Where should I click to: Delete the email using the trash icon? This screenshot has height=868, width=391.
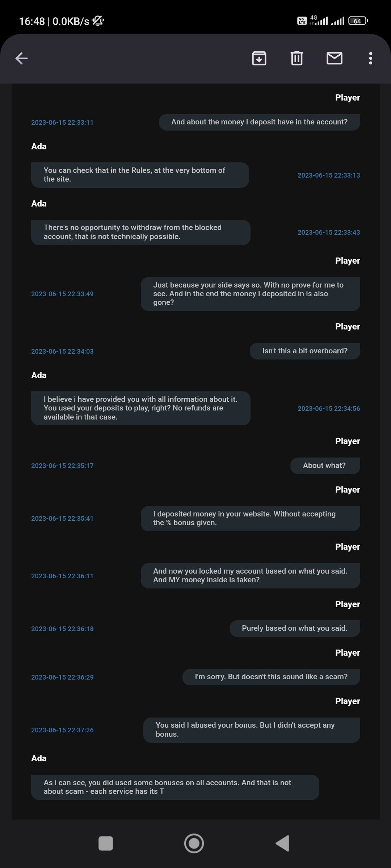click(297, 58)
